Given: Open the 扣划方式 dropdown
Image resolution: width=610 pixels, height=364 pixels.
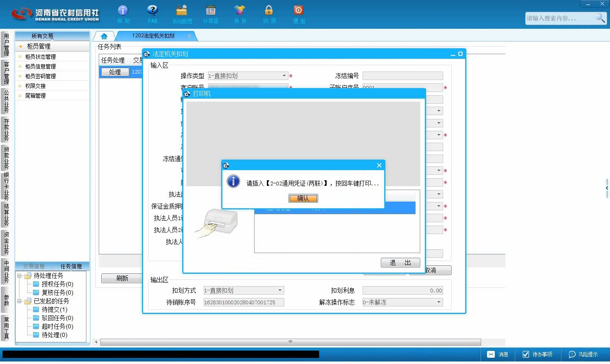Looking at the screenshot, I should tap(280, 290).
